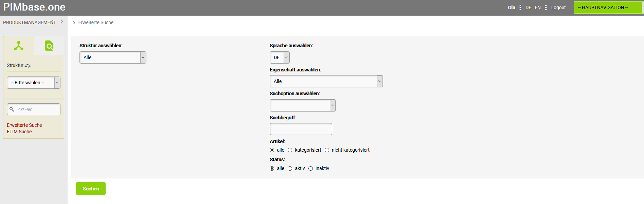
Task: Click the Struktur refresh icon
Action: 28,66
